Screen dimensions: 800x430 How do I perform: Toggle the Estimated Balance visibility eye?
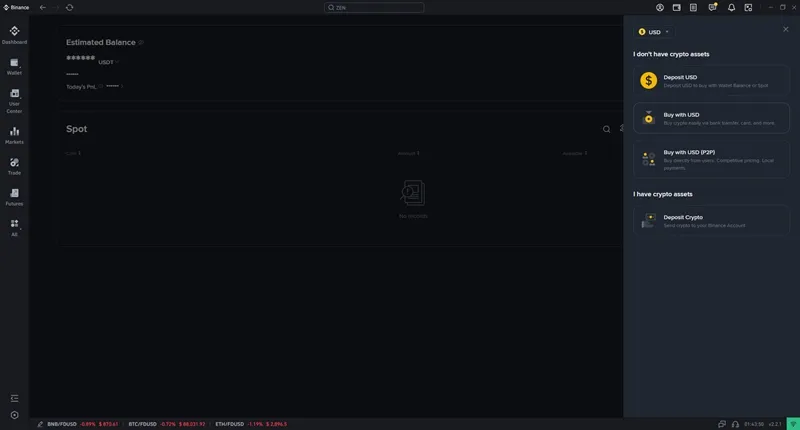141,43
